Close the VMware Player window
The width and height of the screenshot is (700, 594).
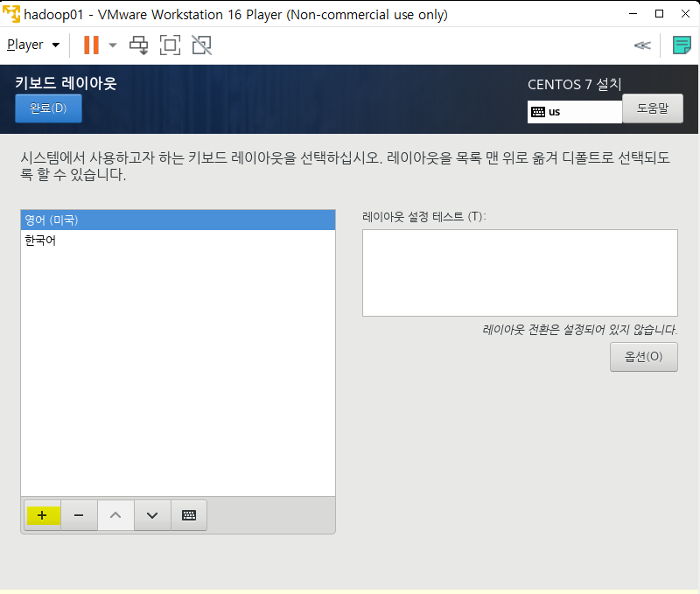point(685,14)
